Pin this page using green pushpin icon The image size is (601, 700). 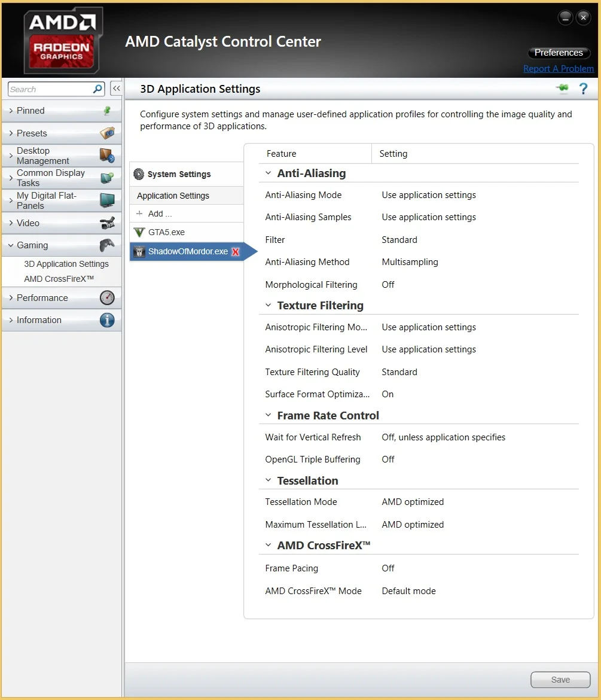tap(563, 88)
